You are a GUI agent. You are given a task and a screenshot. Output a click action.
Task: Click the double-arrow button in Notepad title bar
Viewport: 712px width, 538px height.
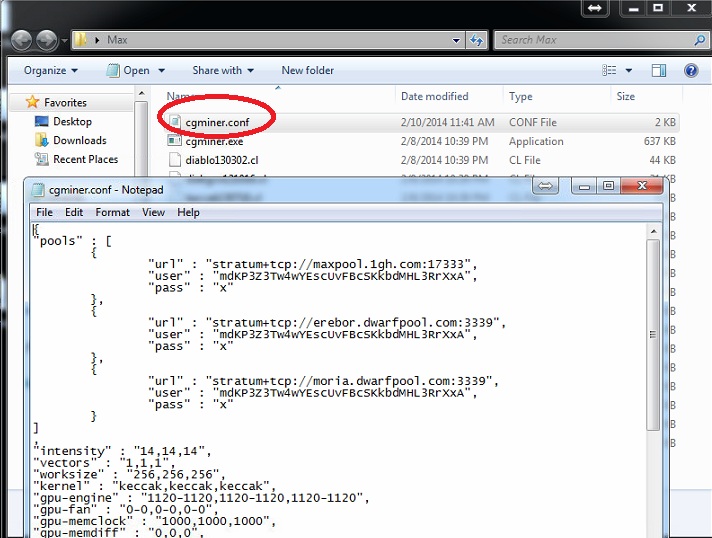coord(545,186)
